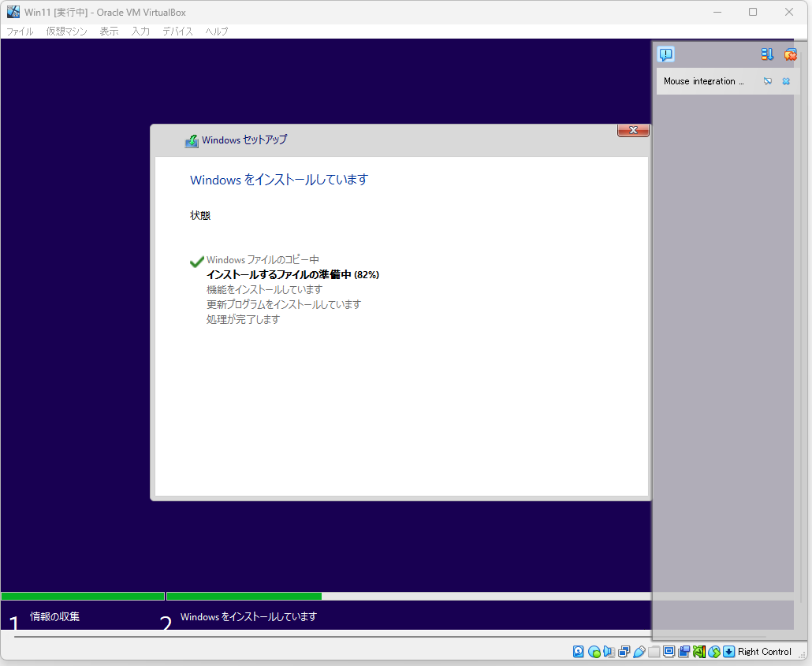Open the 表示 menu

pos(110,32)
